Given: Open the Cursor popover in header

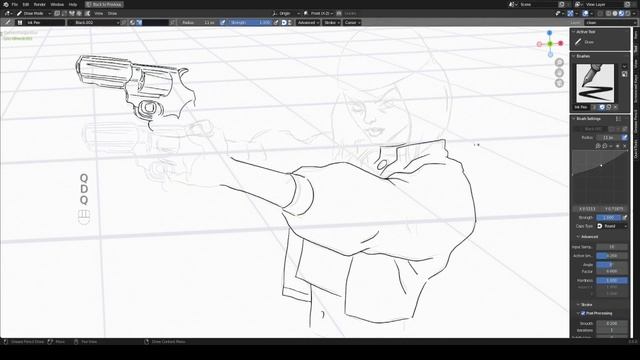Looking at the screenshot, I should (352, 22).
